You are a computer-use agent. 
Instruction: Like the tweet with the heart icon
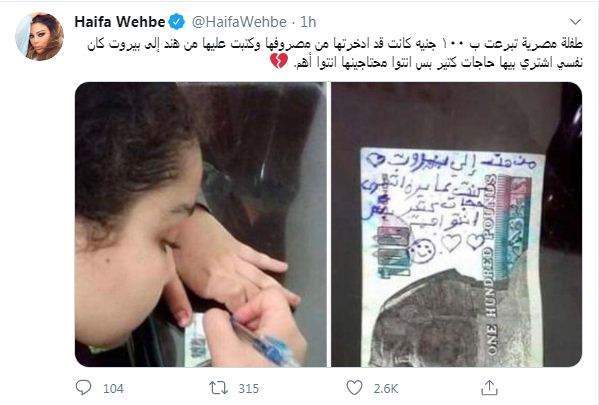click(x=354, y=388)
